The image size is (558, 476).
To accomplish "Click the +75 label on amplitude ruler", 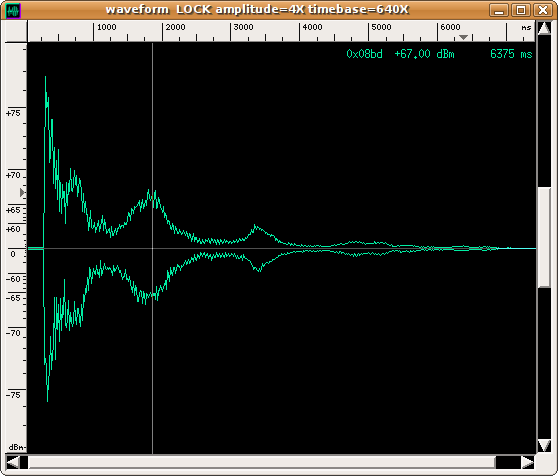I will [x=13, y=113].
